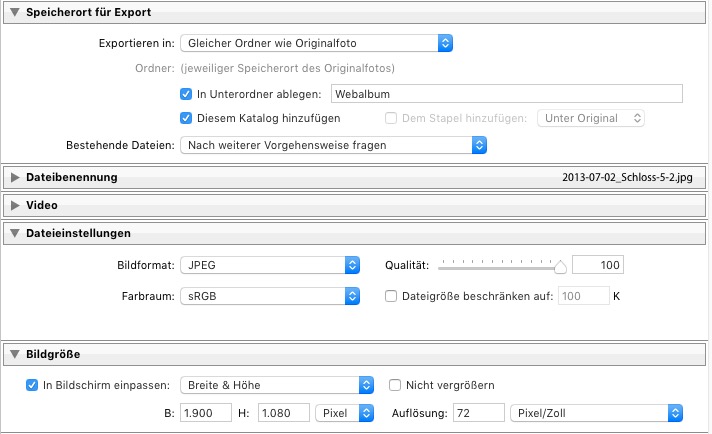Viewport: 712px width, 434px height.
Task: Open the Exportieren in dropdown
Action: pos(317,43)
